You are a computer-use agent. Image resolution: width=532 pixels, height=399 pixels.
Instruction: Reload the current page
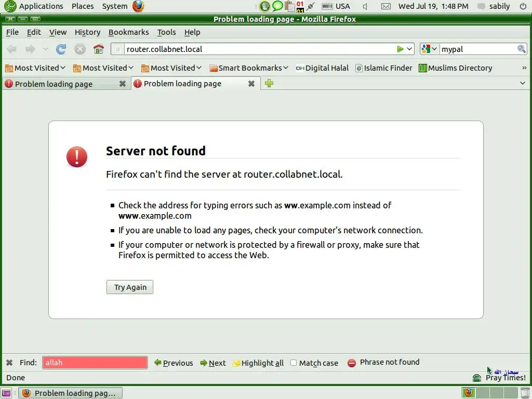click(x=61, y=49)
